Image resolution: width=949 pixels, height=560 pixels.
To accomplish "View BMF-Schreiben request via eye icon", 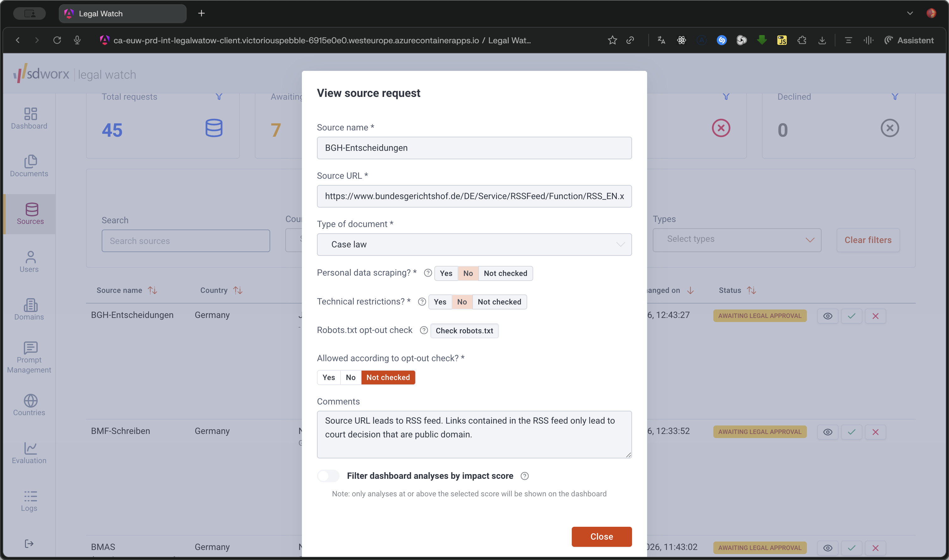I will pos(828,432).
